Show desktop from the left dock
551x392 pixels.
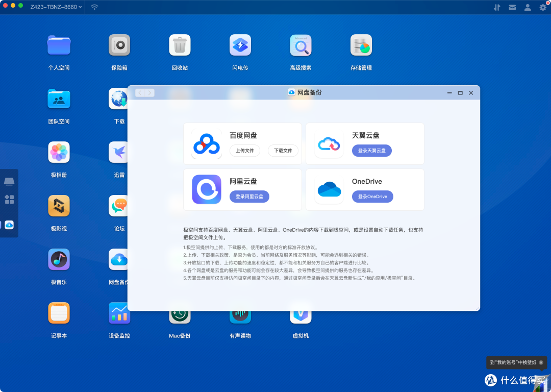9,181
